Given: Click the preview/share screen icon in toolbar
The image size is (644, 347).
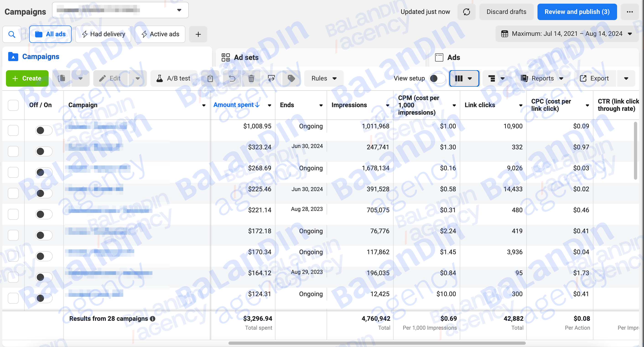Looking at the screenshot, I should (x=271, y=78).
